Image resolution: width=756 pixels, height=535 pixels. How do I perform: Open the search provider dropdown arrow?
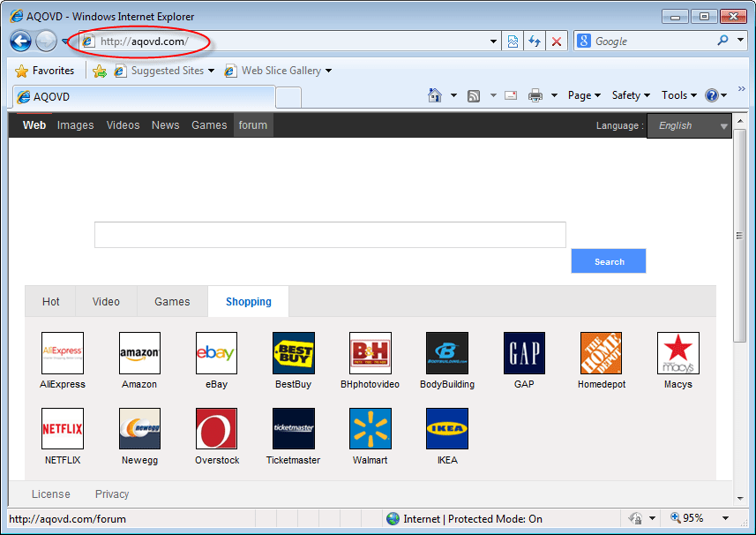tap(741, 41)
